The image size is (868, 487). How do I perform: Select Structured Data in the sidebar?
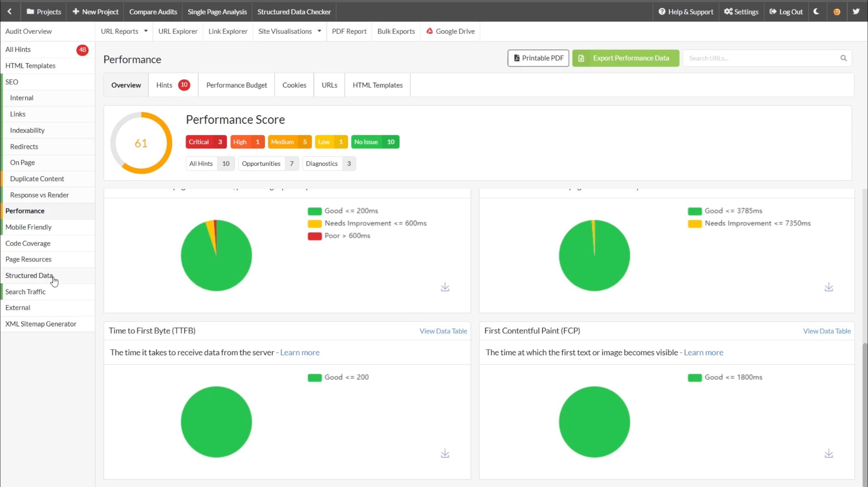(x=29, y=276)
